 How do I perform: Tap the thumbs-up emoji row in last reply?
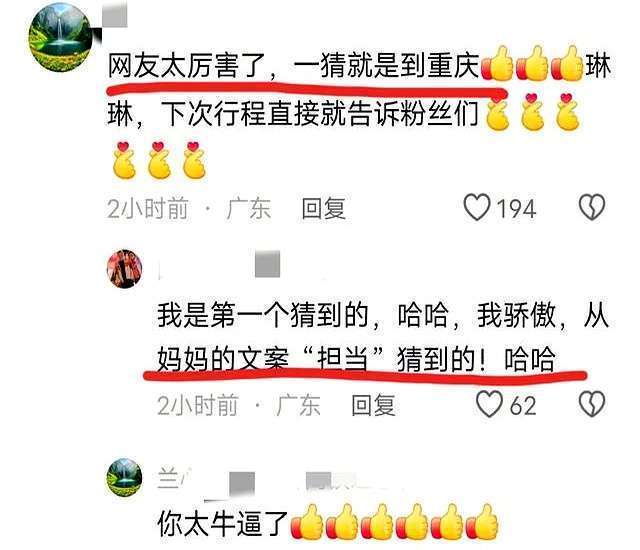coord(394,522)
